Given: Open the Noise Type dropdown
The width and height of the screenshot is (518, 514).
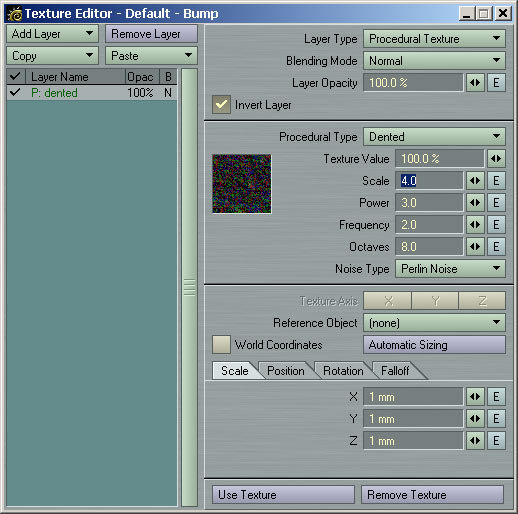Looking at the screenshot, I should click(450, 269).
